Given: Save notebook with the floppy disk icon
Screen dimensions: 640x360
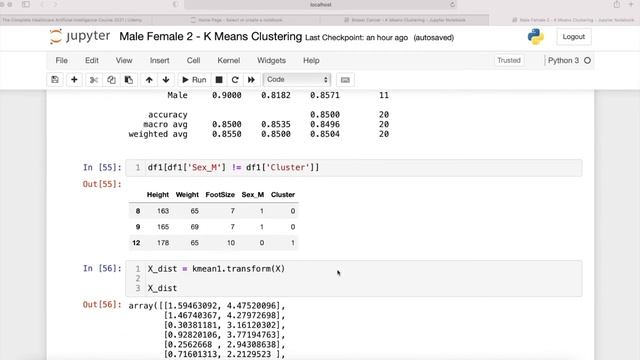Looking at the screenshot, I should [55, 80].
